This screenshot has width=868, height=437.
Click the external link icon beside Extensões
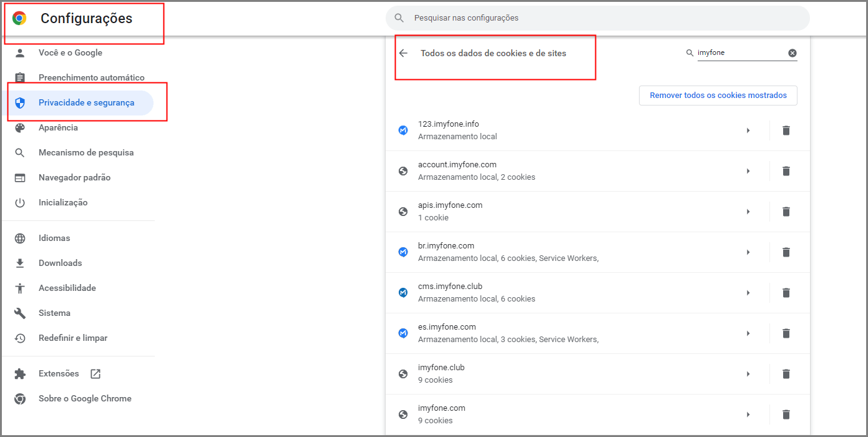[95, 374]
